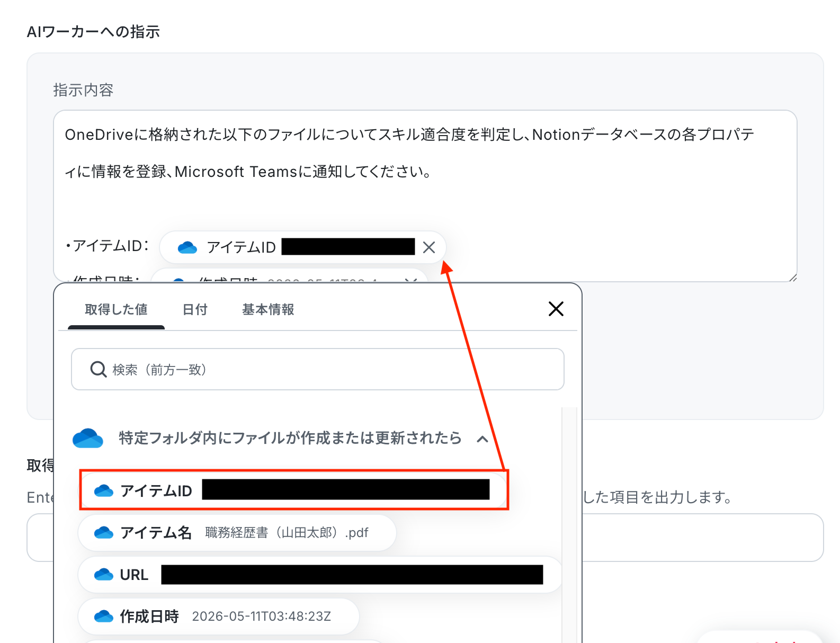Click the OneDrive icon on the 作成日時 row

pyautogui.click(x=104, y=617)
